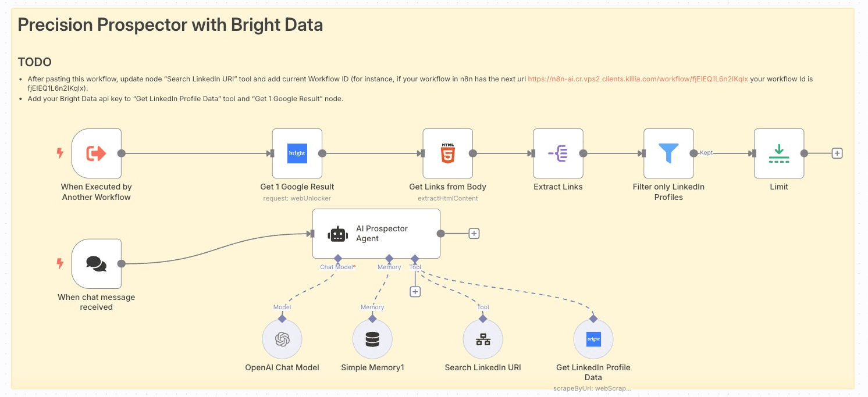The height and width of the screenshot is (397, 868).
Task: Click the Chat Model connector diamond
Action: pyautogui.click(x=337, y=258)
